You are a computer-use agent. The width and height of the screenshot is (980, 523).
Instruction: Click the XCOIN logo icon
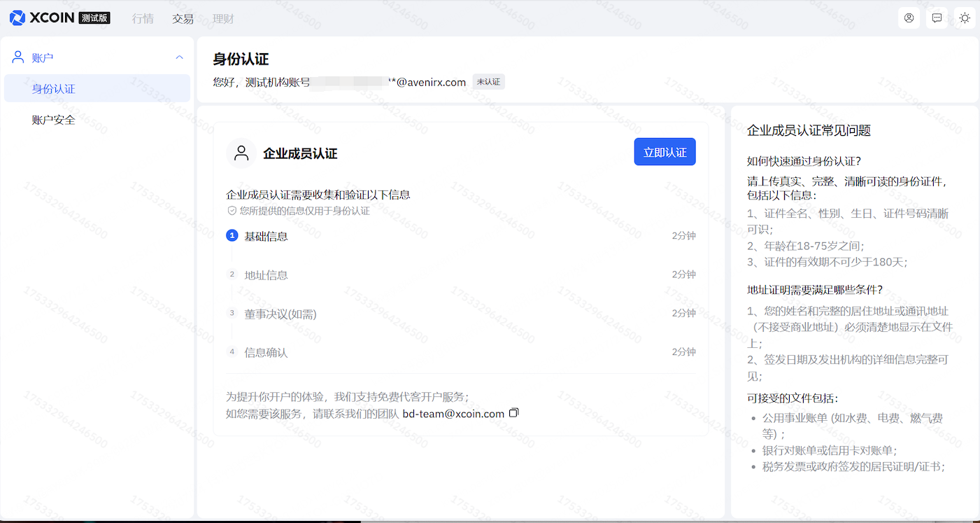pyautogui.click(x=17, y=18)
